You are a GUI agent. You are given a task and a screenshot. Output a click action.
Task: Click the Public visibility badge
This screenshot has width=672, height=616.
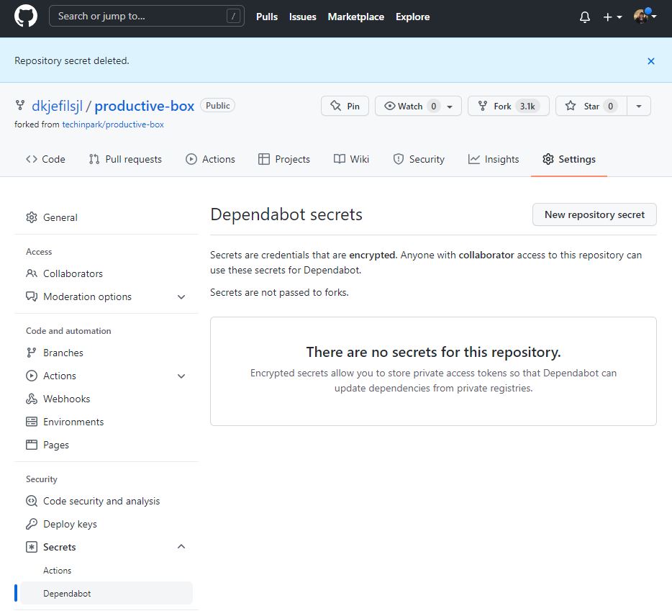click(x=218, y=106)
